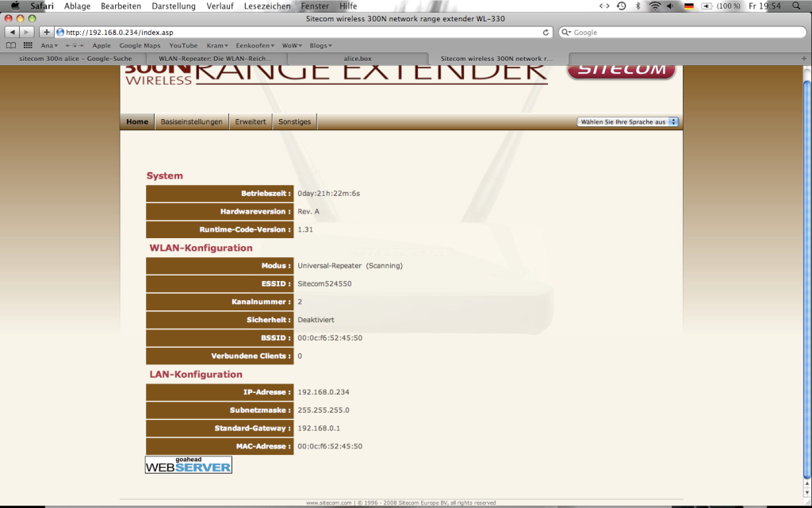Show Top Sites via the grid icon
This screenshot has height=508, width=812.
pos(28,45)
